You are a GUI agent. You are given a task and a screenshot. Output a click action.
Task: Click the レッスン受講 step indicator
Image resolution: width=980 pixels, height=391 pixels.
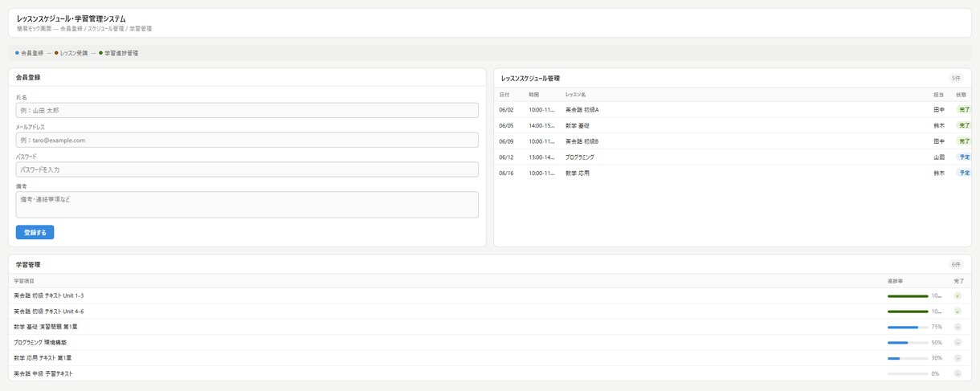click(71, 53)
